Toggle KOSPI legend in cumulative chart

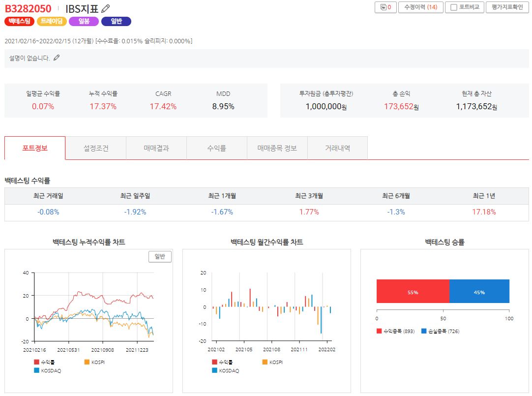coord(95,362)
